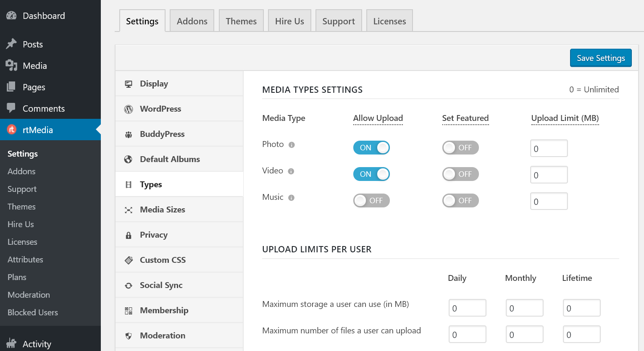Open Comments via the speech bubble icon
644x351 pixels.
tap(11, 108)
